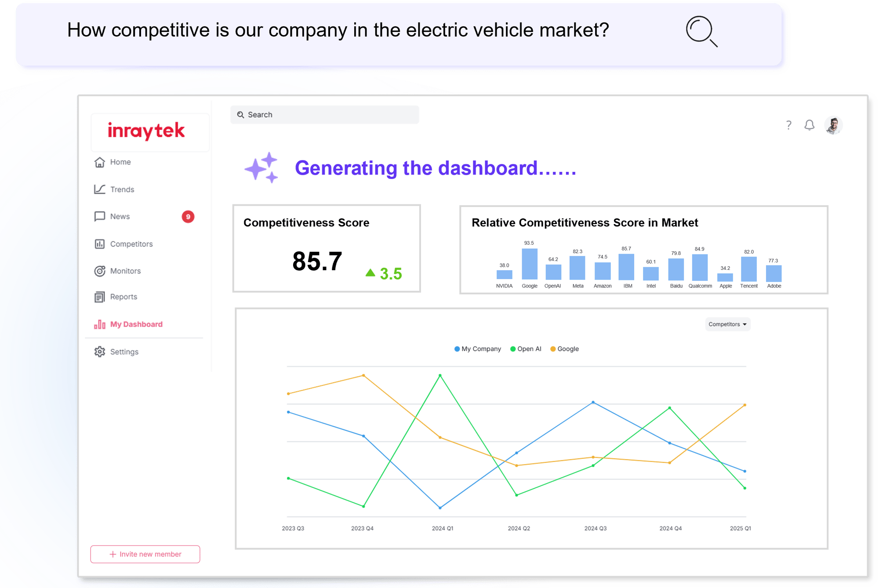Click the Baidu 79.8 bar
The width and height of the screenshot is (879, 588).
pos(676,269)
